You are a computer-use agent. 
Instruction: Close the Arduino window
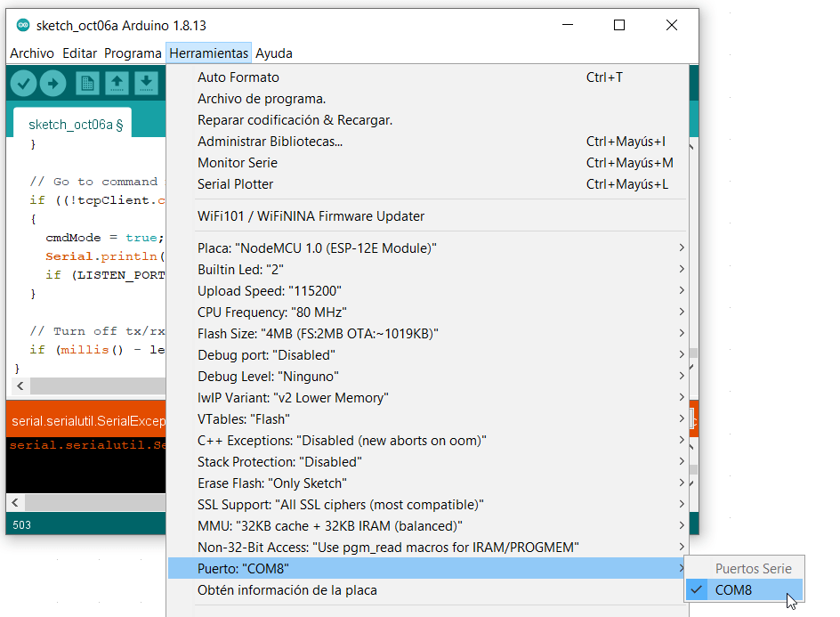672,26
